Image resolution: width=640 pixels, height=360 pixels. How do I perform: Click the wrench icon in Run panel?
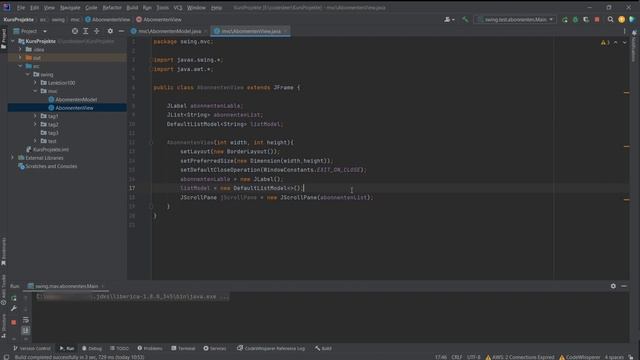pos(13,309)
